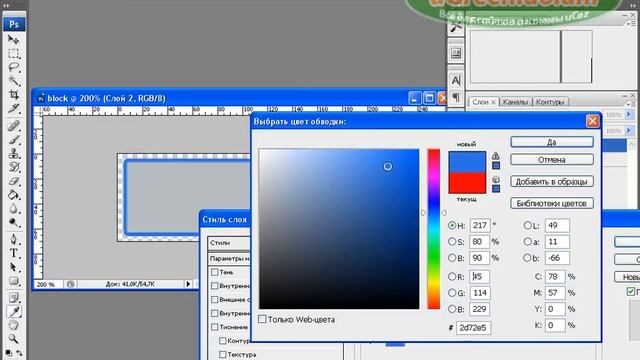Select the Crop tool
This screenshot has width=640, height=360.
[13, 95]
